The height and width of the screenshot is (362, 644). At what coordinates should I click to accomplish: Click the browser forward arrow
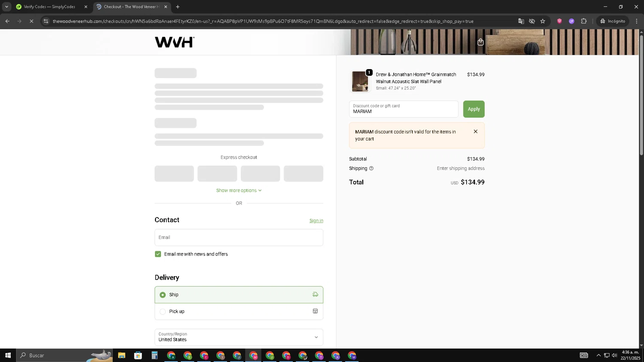[x=19, y=21]
